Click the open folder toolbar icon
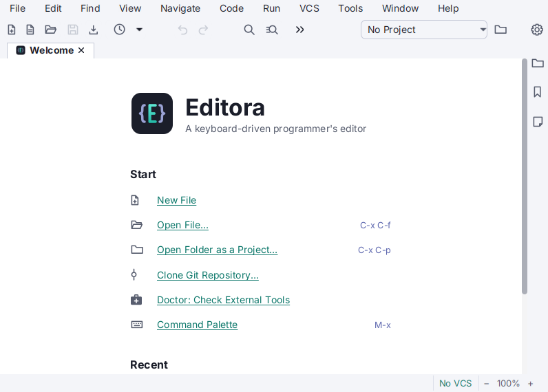Screen dimensions: 548x392 (x=51, y=30)
